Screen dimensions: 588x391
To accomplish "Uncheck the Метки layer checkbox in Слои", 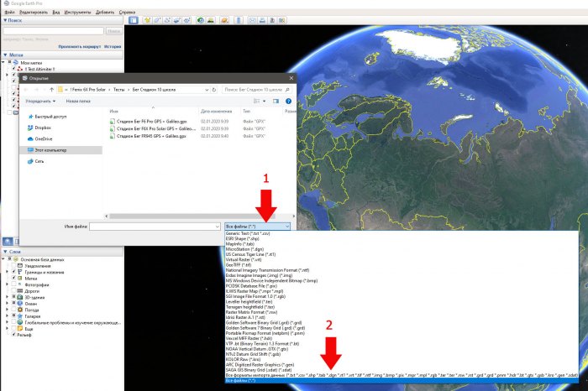I will tap(13, 278).
